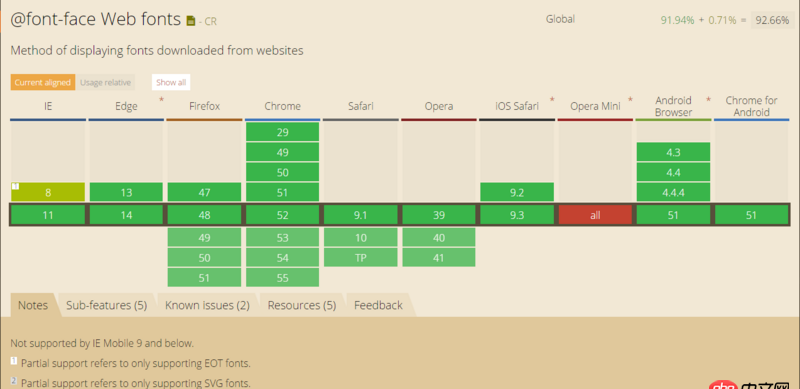The image size is (800, 389).
Task: Click the asterisk beside Opera Mini header
Action: pyautogui.click(x=630, y=100)
